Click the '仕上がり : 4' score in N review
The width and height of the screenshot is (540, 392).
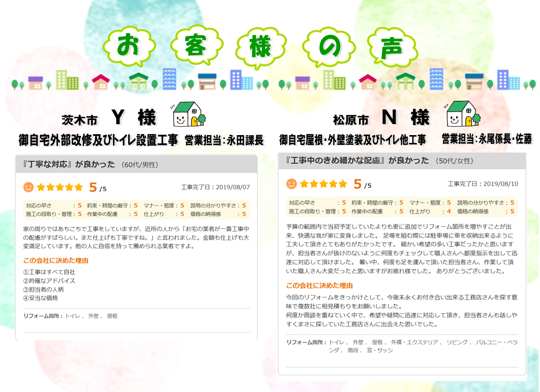pos(430,211)
